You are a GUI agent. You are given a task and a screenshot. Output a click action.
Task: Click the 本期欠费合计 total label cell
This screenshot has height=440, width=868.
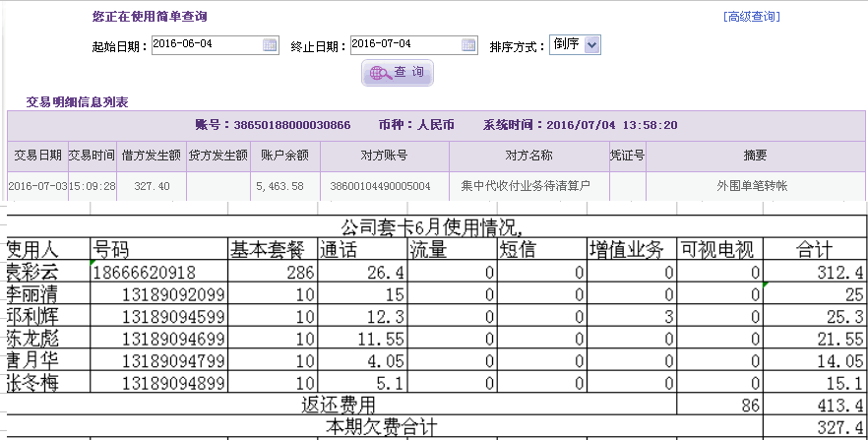coord(381,427)
